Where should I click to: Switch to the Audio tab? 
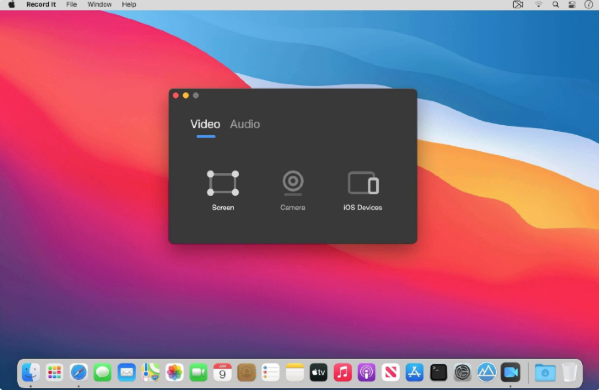pyautogui.click(x=245, y=124)
